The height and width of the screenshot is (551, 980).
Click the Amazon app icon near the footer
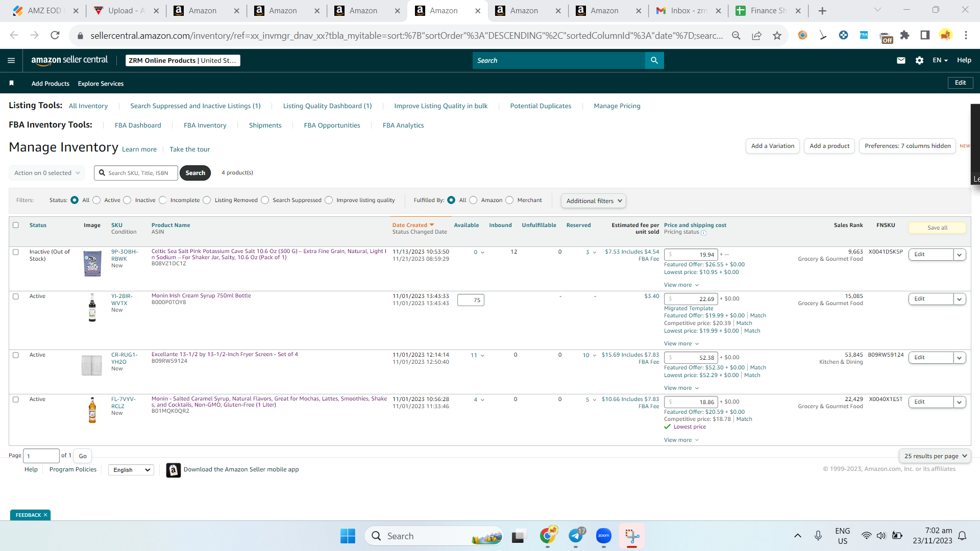tap(174, 470)
